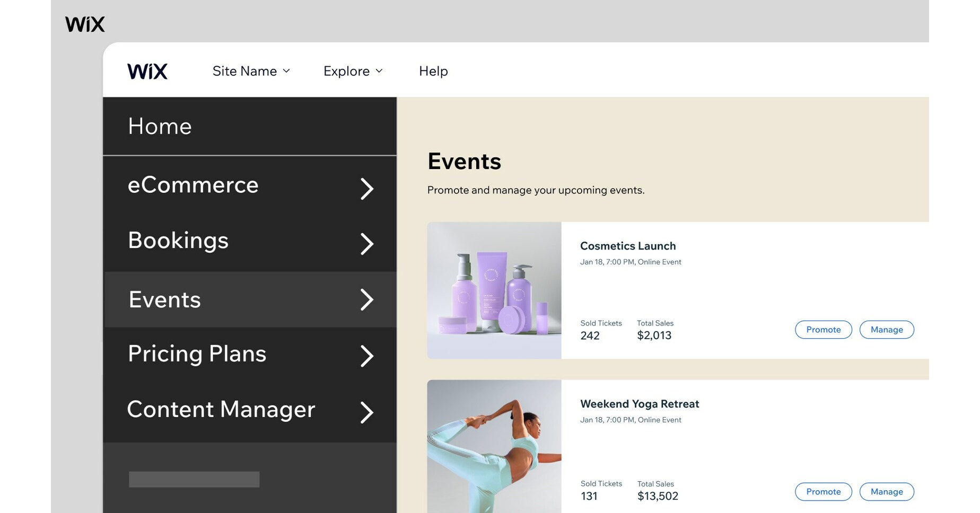Promote the Weekend Yoga Retreat event

point(823,491)
